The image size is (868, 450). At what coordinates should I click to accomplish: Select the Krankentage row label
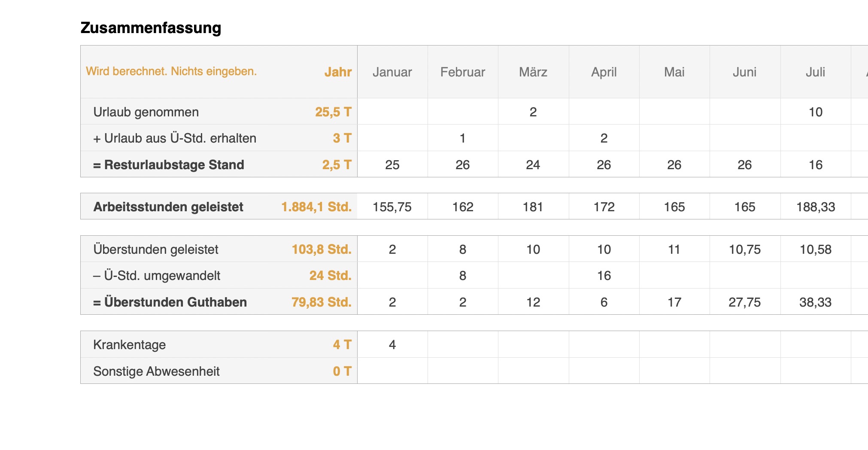click(129, 345)
